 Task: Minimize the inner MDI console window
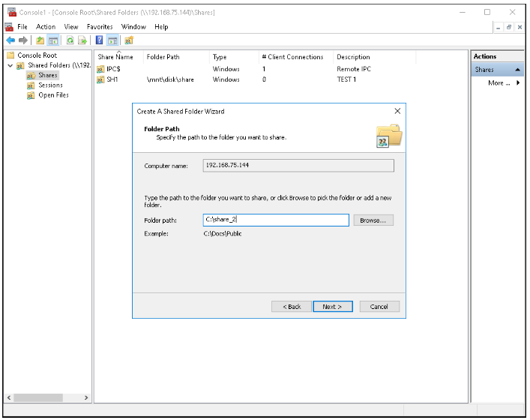point(499,28)
